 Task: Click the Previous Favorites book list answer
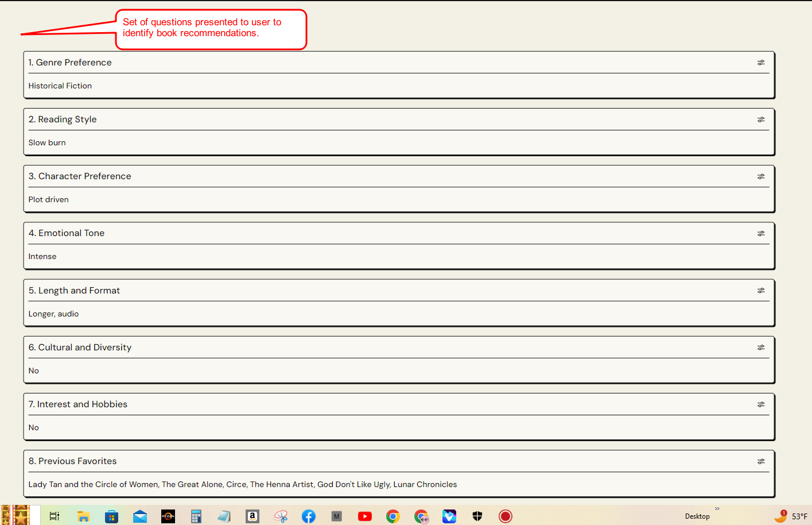243,484
